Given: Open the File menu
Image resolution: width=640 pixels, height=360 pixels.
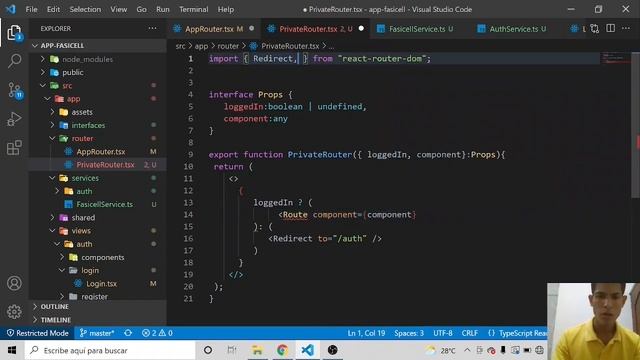Looking at the screenshot, I should 31,9.
